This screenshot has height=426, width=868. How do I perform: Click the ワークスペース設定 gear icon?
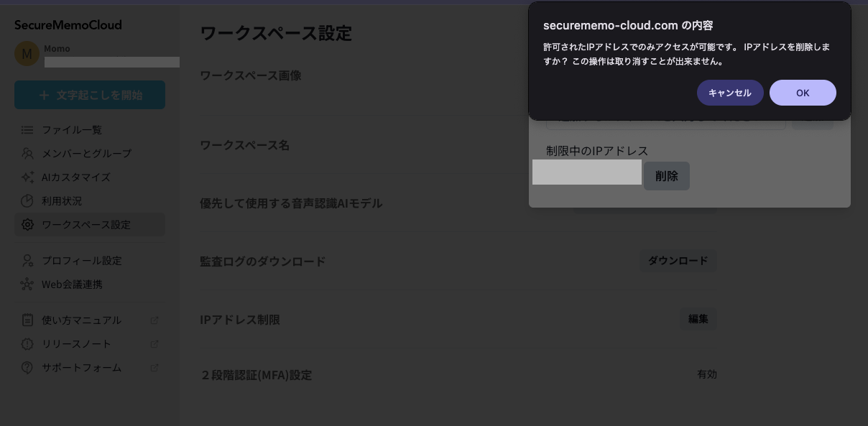27,225
